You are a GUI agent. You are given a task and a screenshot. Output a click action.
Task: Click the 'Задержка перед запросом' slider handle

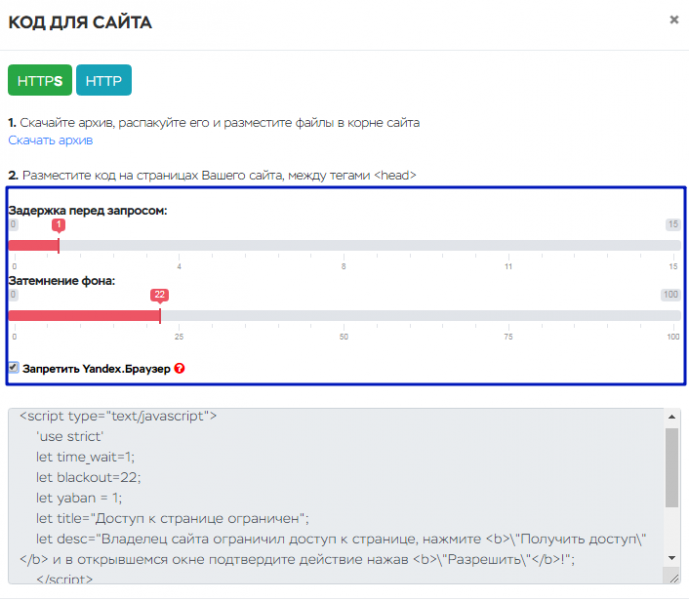(x=58, y=245)
